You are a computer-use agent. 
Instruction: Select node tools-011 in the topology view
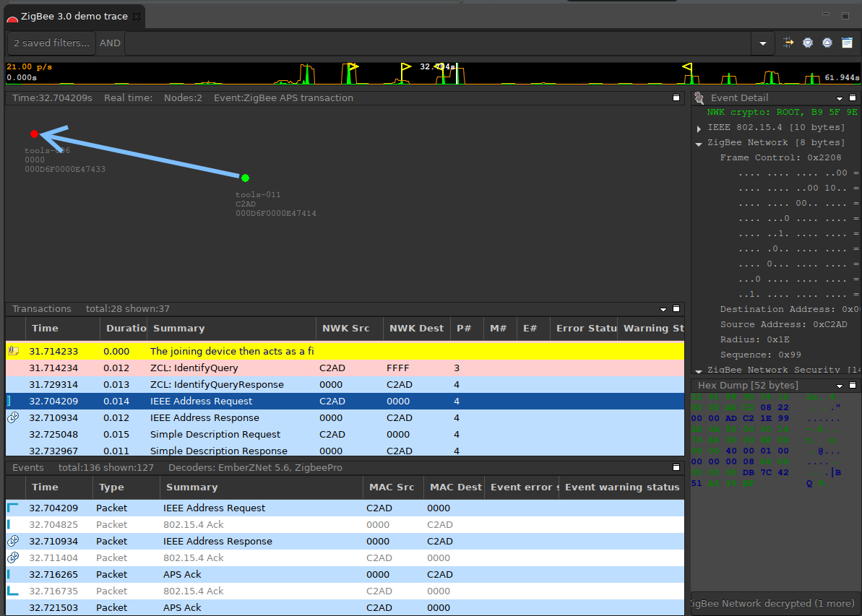244,177
